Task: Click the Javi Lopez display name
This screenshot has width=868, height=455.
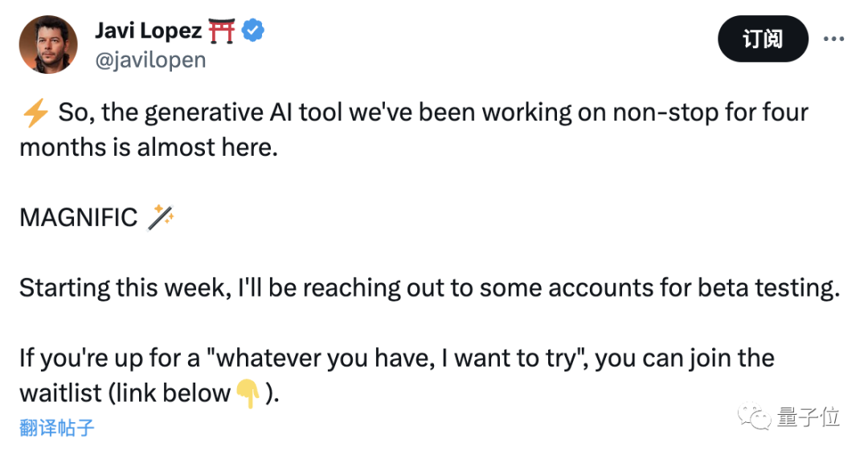Action: pos(149,31)
